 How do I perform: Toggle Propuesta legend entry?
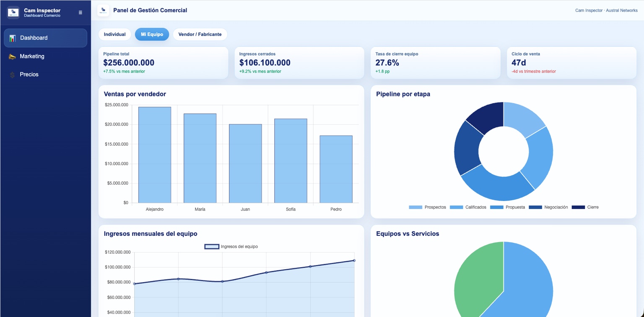coord(508,207)
